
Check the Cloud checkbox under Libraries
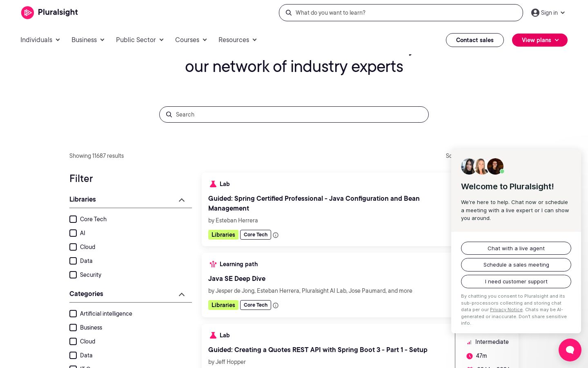[x=73, y=247]
